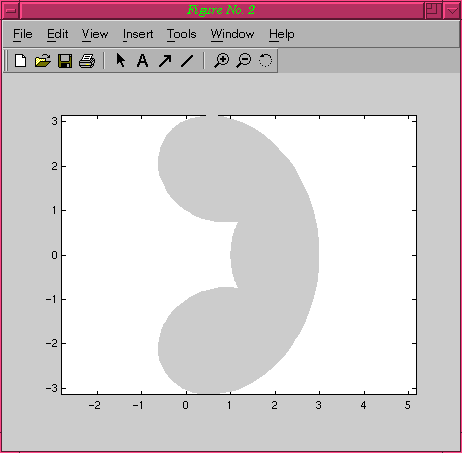
Task: Select the Add Arrow tool
Action: tap(165, 61)
